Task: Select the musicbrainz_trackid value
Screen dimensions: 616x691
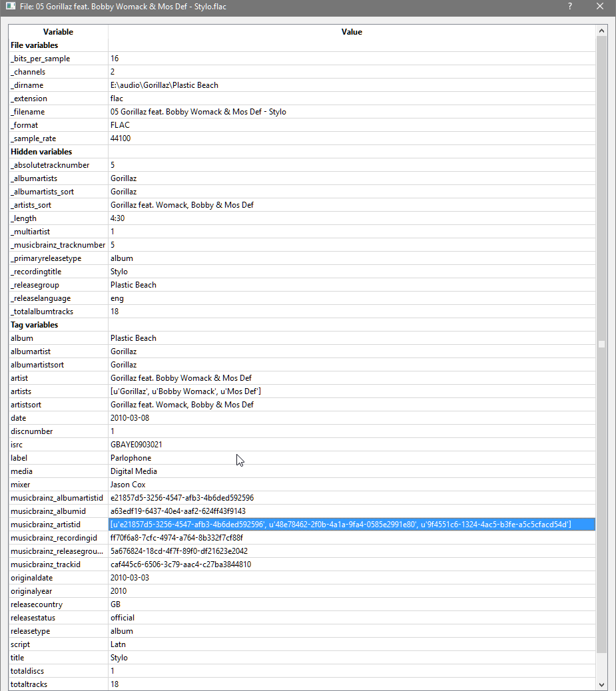Action: (x=180, y=565)
